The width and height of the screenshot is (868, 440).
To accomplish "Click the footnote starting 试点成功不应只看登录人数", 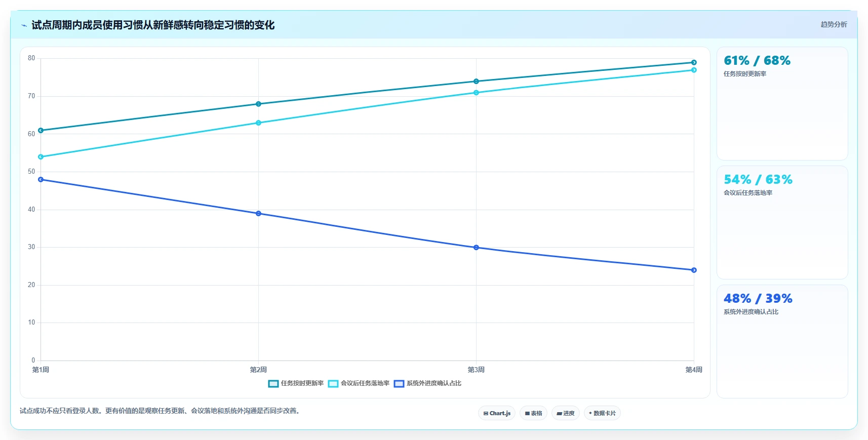I will coord(161,411).
